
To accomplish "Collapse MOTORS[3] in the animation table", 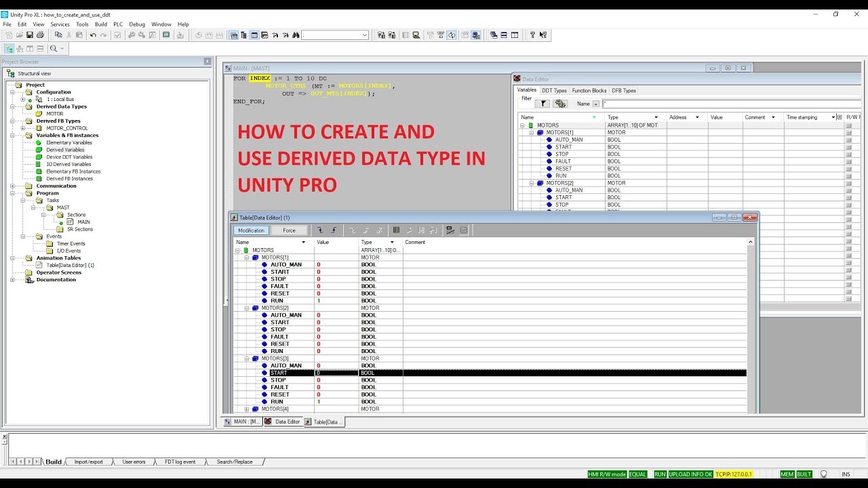I will tap(248, 359).
